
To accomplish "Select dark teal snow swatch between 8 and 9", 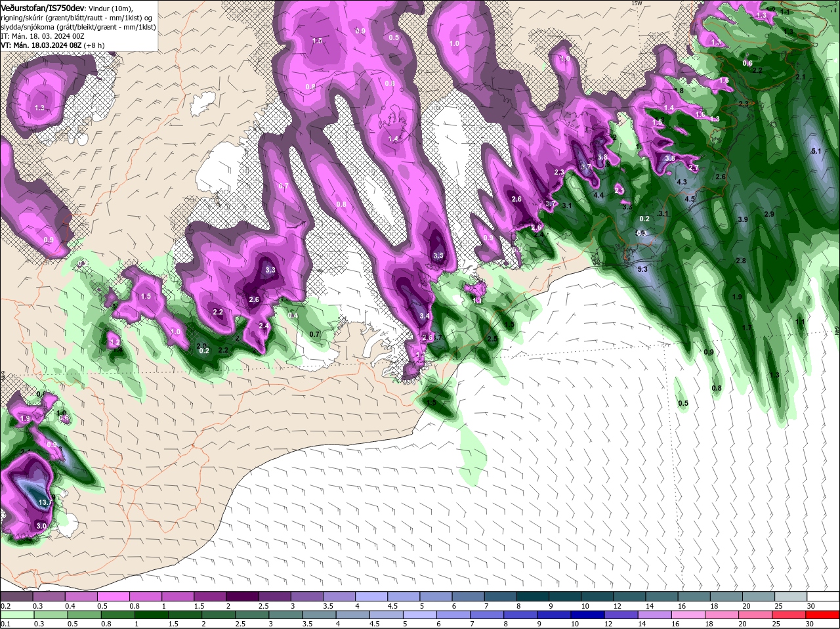I will tap(534, 596).
